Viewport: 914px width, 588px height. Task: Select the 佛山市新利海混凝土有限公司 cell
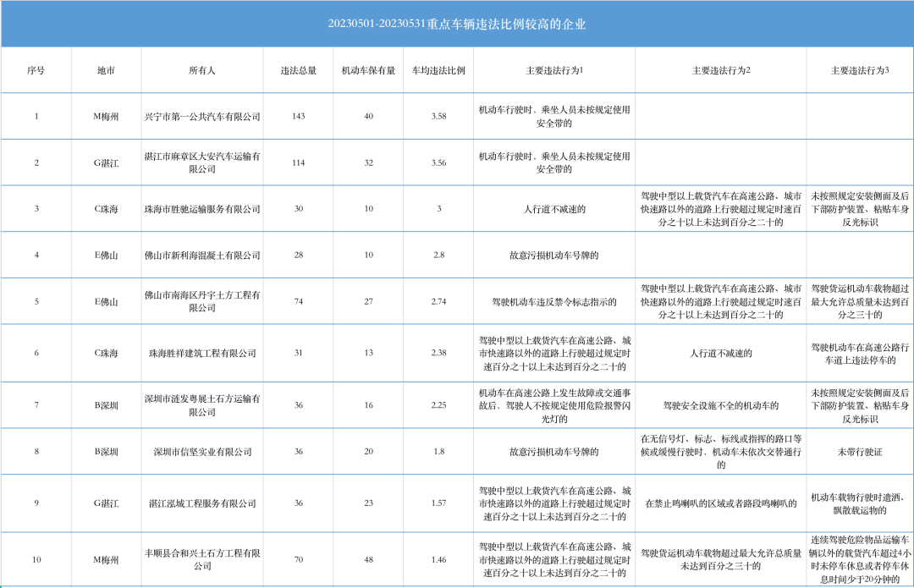(202, 255)
